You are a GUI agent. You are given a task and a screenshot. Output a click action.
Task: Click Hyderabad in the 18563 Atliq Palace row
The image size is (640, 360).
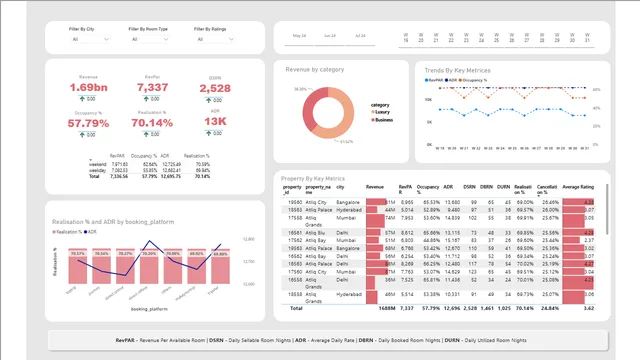point(349,210)
